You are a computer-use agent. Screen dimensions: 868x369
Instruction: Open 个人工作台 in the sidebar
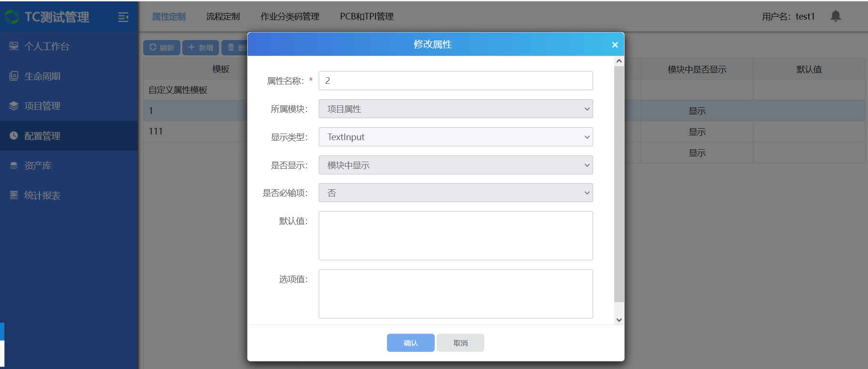click(47, 46)
